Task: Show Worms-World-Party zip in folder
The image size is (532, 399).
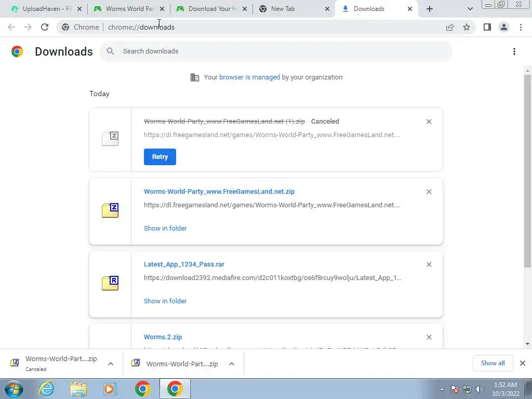Action: click(x=165, y=229)
